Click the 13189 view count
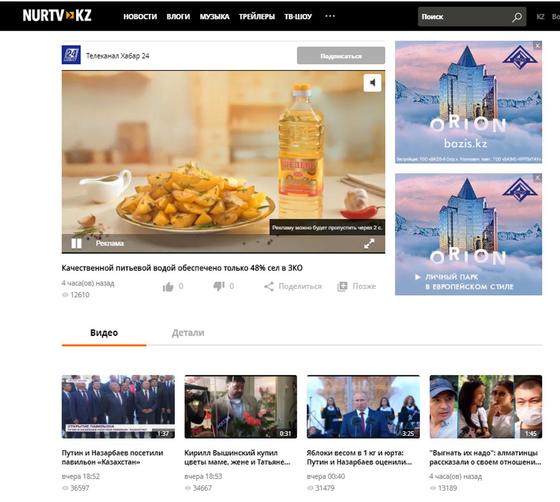The image size is (560, 502). pyautogui.click(x=447, y=488)
